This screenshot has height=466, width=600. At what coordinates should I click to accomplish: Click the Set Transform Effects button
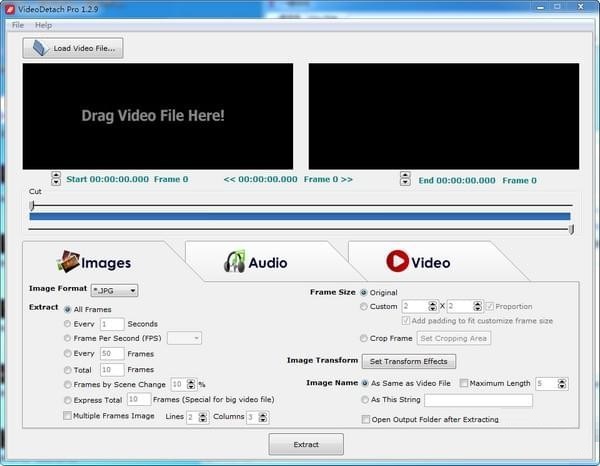409,362
